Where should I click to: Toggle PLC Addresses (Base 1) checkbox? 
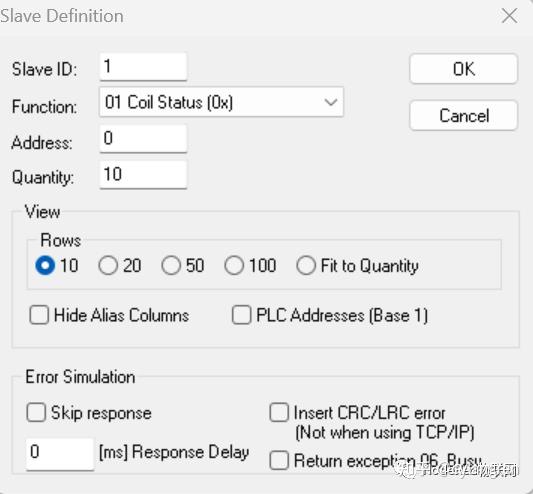241,315
